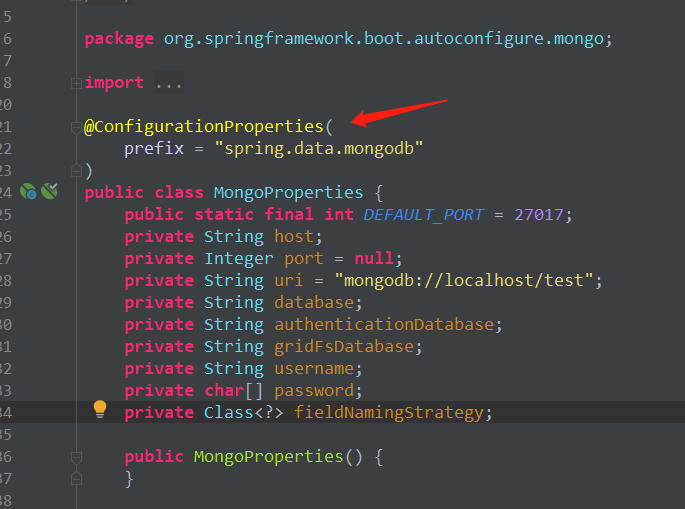
Task: Click the fieldNamingStrategy field name
Action: click(x=389, y=412)
